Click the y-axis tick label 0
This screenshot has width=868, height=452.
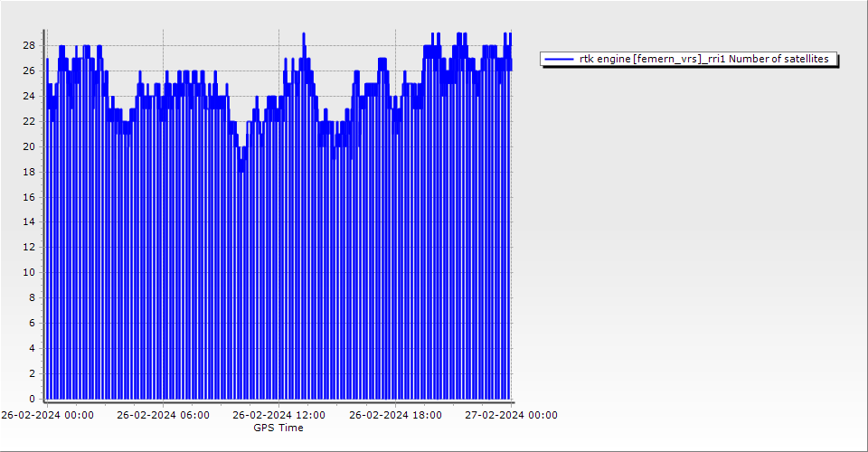(32, 399)
